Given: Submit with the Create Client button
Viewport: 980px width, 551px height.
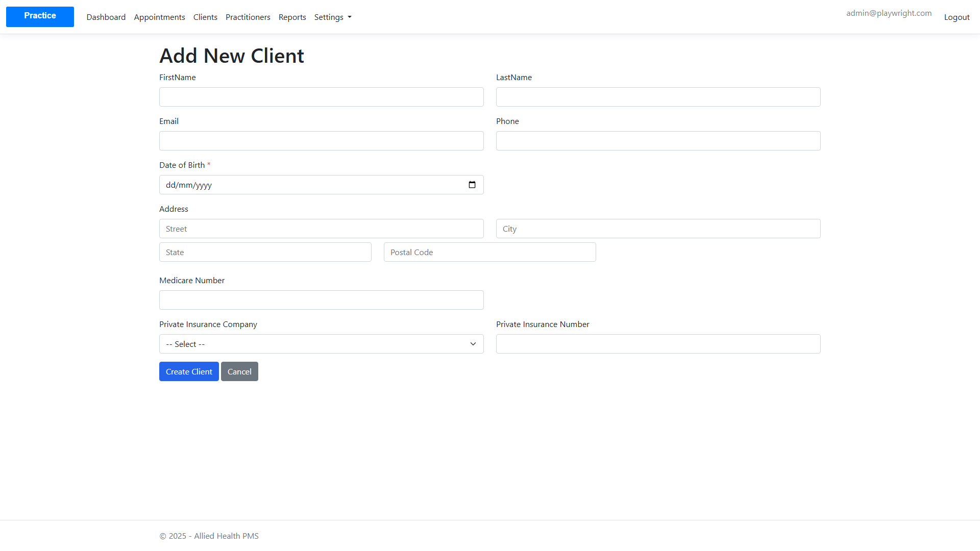Looking at the screenshot, I should click(x=189, y=371).
